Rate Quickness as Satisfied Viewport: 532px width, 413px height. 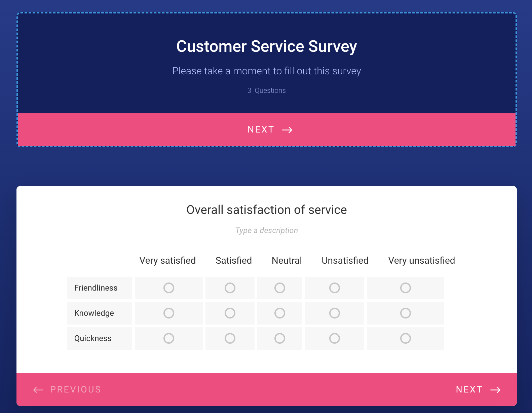230,338
